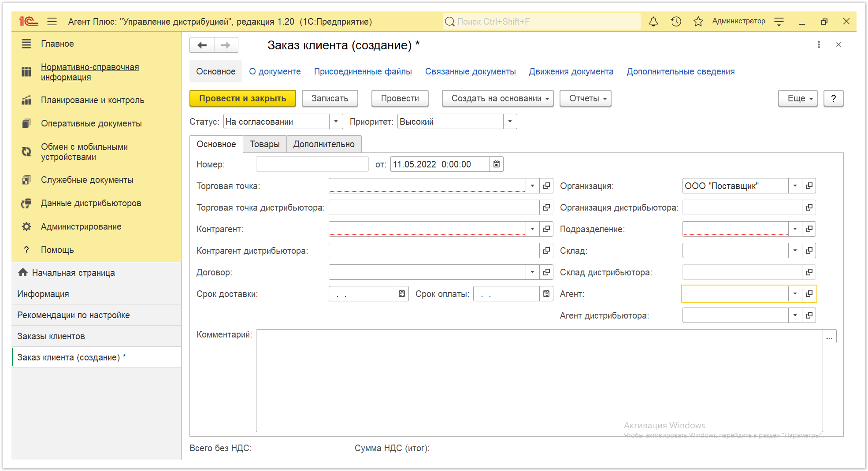This screenshot has width=868, height=471.
Task: Open the Создать на основании menu
Action: 497,98
